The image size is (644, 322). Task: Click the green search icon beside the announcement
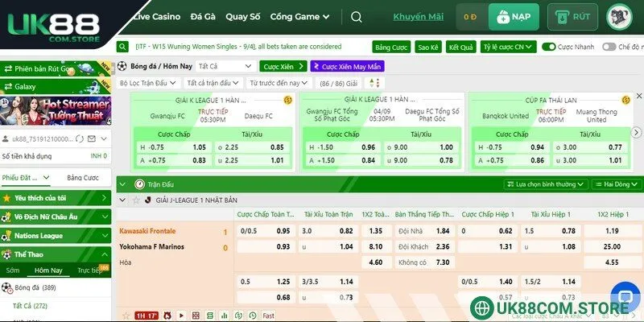click(121, 47)
